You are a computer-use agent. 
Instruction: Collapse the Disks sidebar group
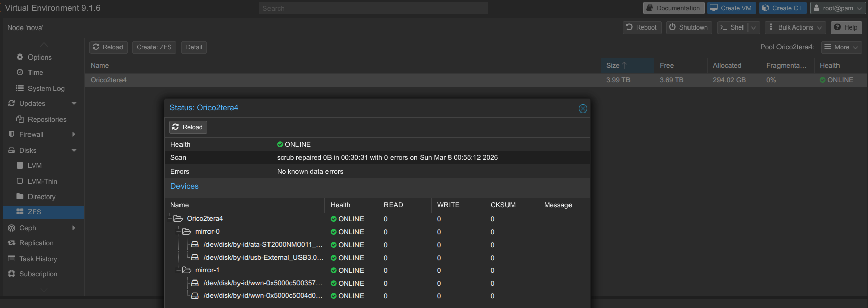(74, 150)
